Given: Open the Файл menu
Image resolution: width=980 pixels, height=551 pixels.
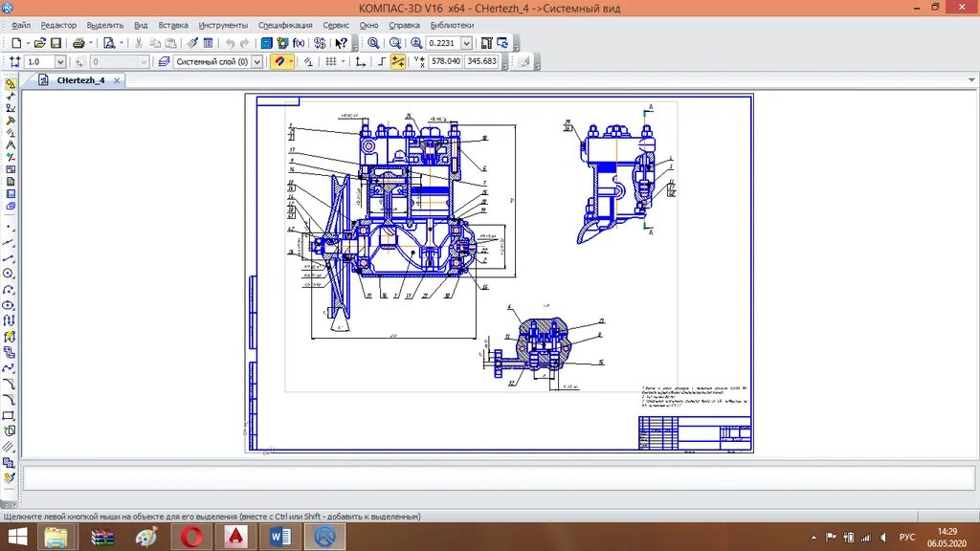Looking at the screenshot, I should click(x=21, y=25).
